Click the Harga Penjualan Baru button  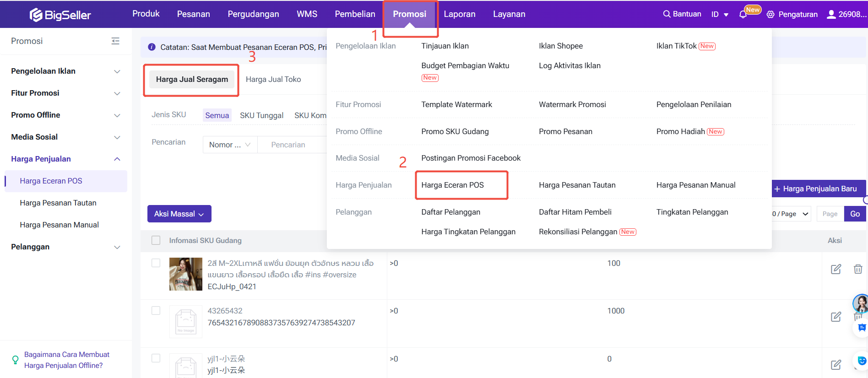815,189
